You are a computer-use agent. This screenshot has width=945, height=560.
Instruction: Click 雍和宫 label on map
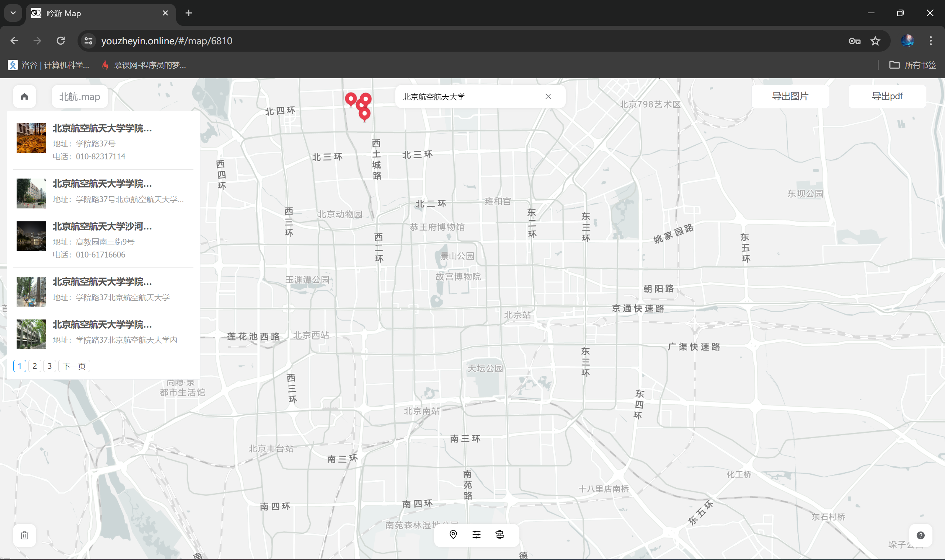pyautogui.click(x=498, y=201)
